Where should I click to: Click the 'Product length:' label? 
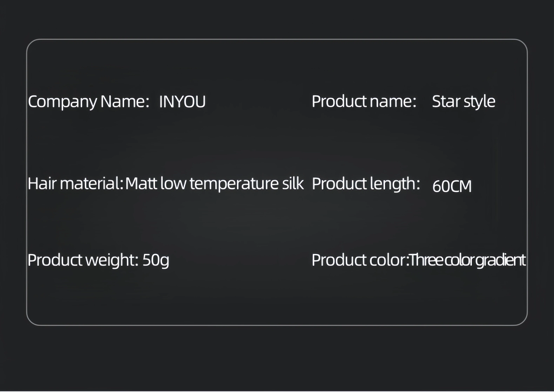coord(366,184)
